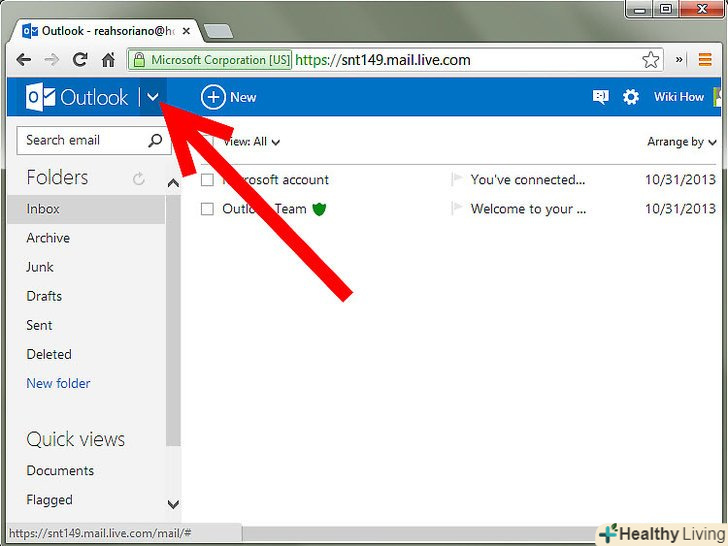
Task: Flag the Microsoft account message
Action: pyautogui.click(x=457, y=179)
